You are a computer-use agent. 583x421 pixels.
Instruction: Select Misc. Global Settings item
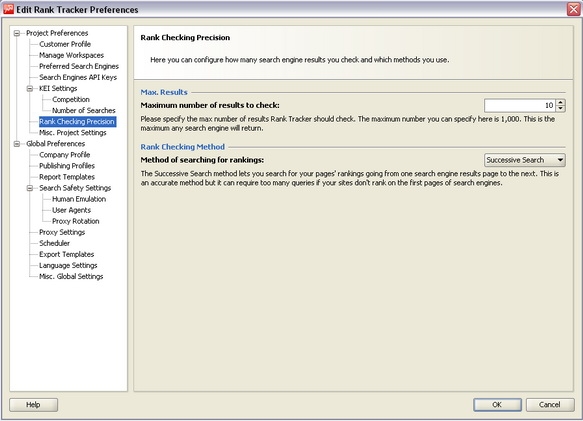point(71,276)
